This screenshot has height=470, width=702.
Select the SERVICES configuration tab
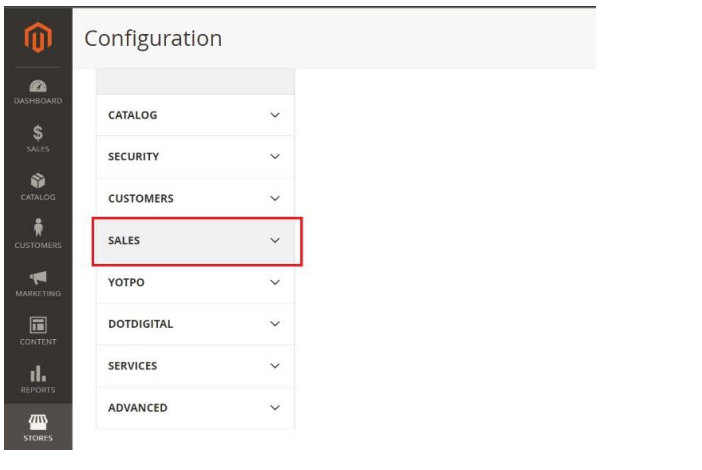195,366
